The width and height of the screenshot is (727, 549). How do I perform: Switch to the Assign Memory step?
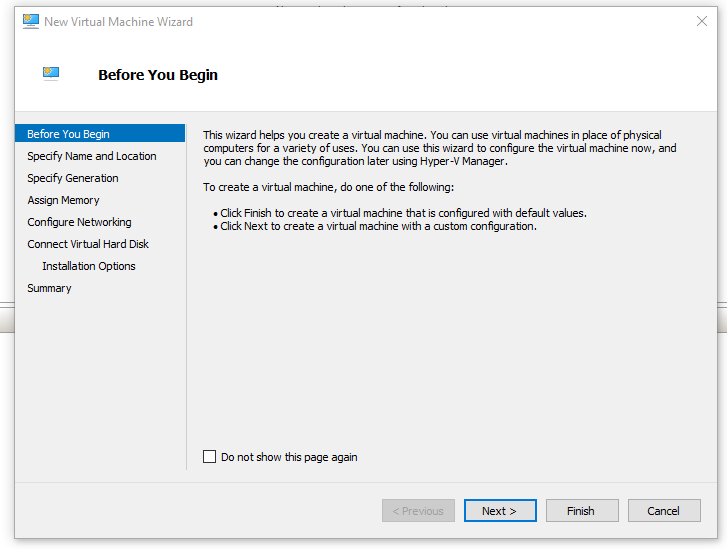pyautogui.click(x=63, y=200)
